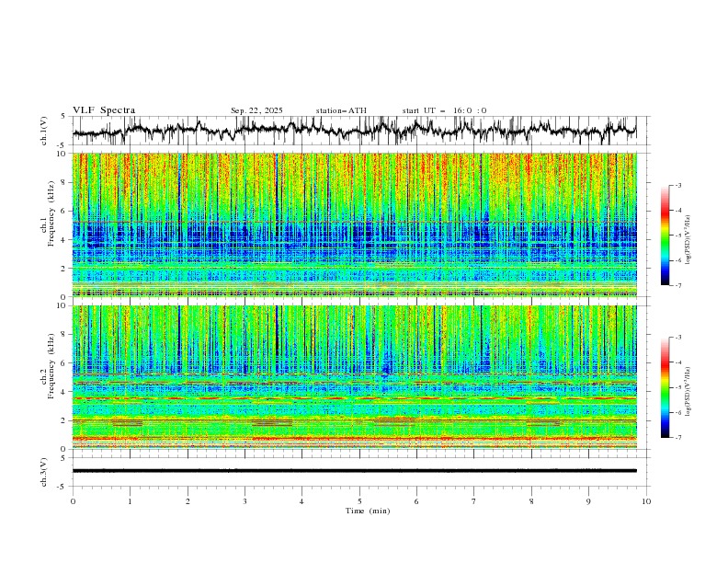Click inside the ch.2 spectrogram panel
728x563 pixels.
click(x=354, y=377)
